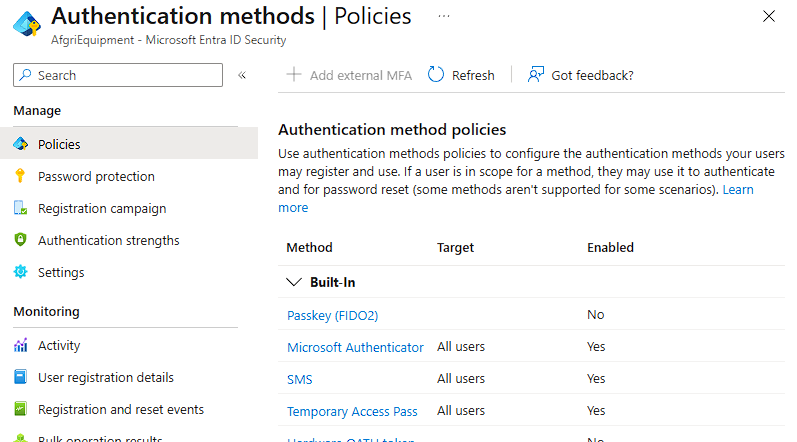Click the Registration campaign icon

[x=20, y=208]
